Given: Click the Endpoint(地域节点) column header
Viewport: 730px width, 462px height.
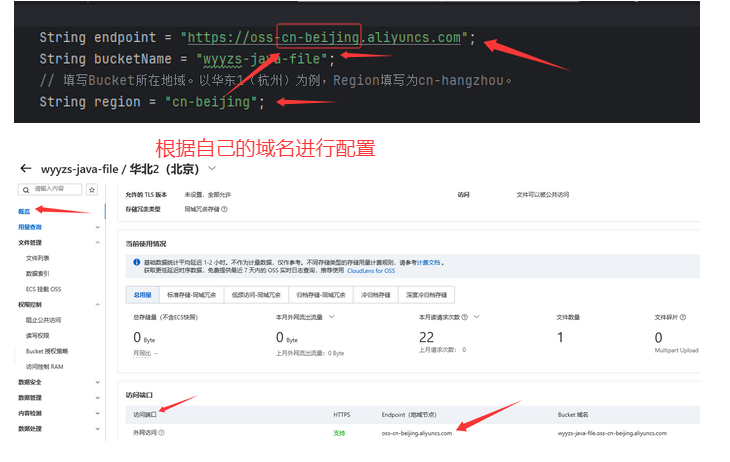Looking at the screenshot, I should 409,414.
